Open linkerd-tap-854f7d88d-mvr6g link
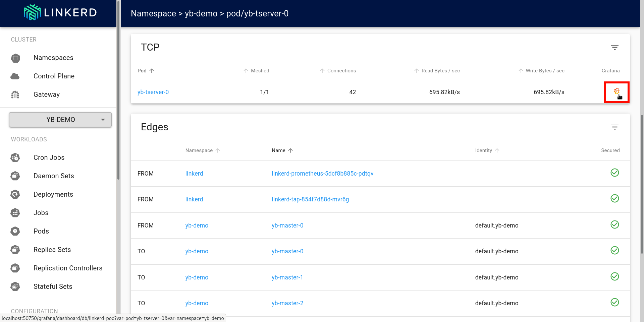 click(x=310, y=199)
